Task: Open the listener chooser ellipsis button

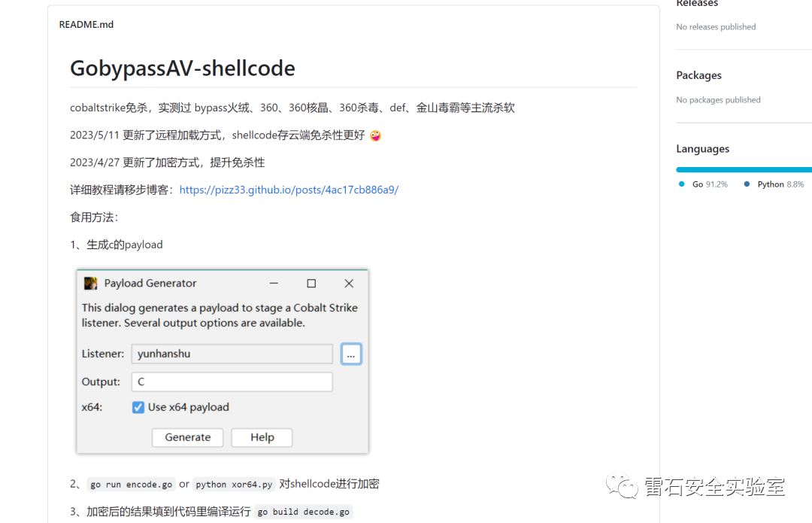Action: [x=351, y=354]
